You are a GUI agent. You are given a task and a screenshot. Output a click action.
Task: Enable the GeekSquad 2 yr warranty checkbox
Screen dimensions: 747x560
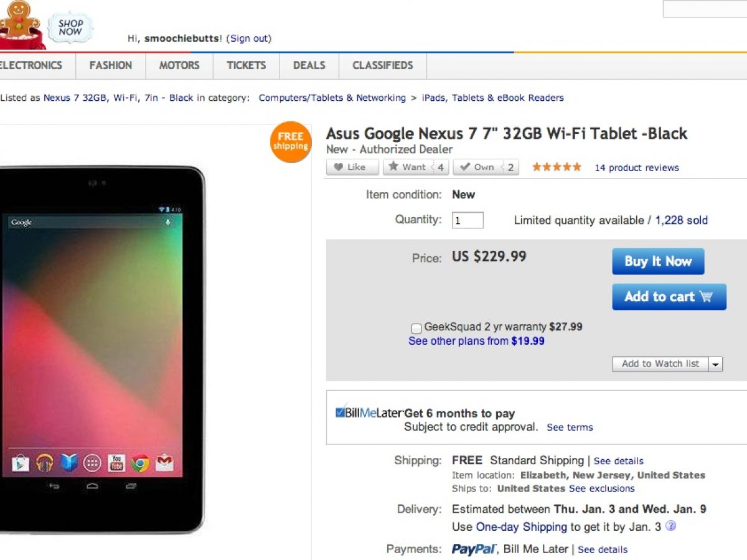(x=416, y=328)
